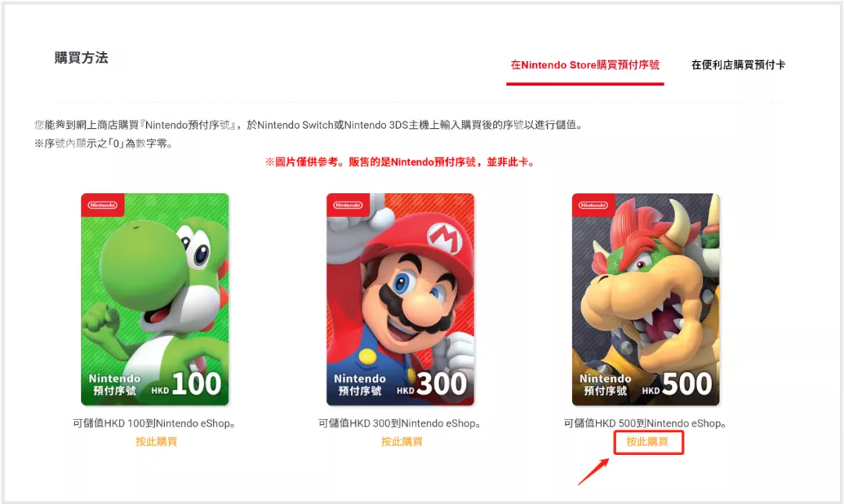This screenshot has width=844, height=504.
Task: Click the caption 可儲值HKD 300到Nintendo eShop
Action: [399, 424]
